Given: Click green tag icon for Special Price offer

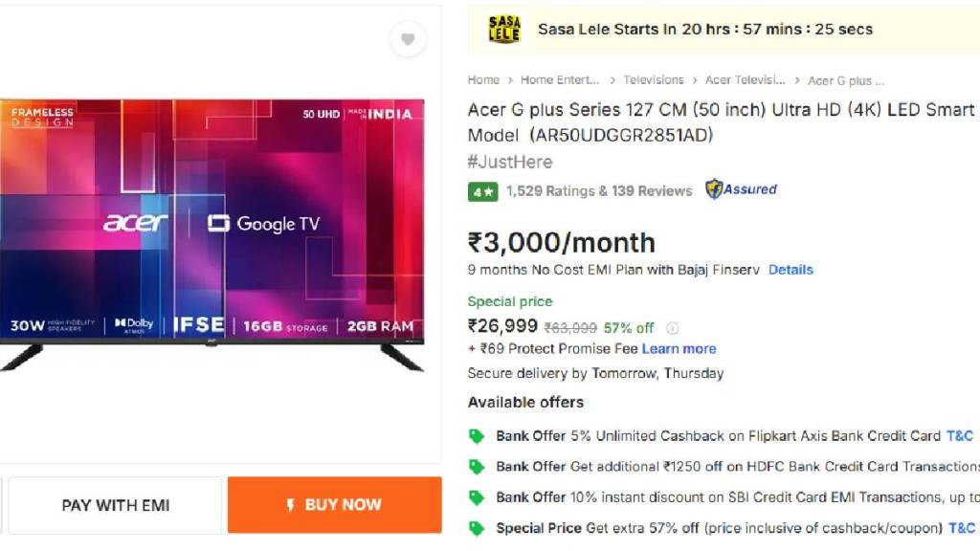Looking at the screenshot, I should point(477,528).
